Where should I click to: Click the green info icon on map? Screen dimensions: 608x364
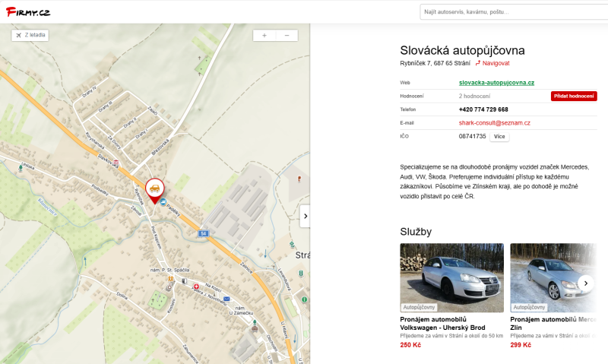coord(305,299)
